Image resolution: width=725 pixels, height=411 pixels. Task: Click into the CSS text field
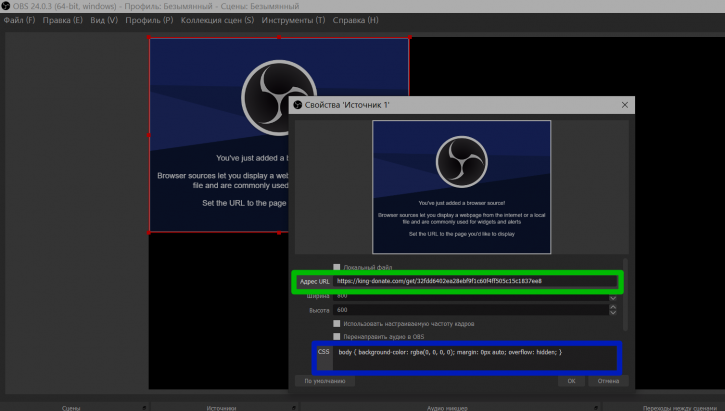(474, 357)
